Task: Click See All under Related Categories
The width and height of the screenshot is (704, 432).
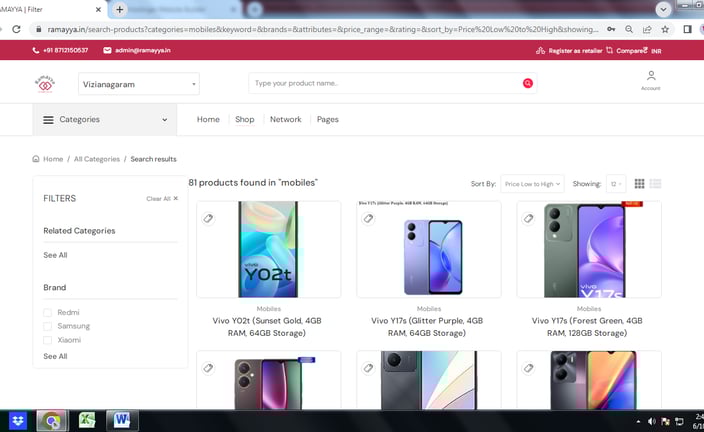Action: click(x=55, y=255)
